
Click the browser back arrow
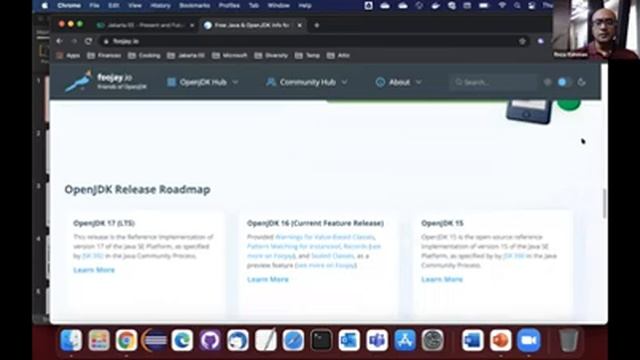tap(60, 41)
